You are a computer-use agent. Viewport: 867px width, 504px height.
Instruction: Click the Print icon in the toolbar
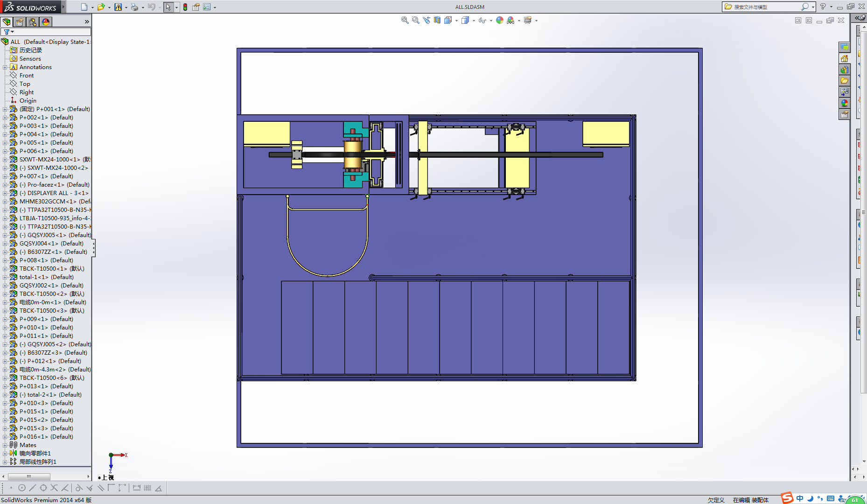pyautogui.click(x=134, y=7)
